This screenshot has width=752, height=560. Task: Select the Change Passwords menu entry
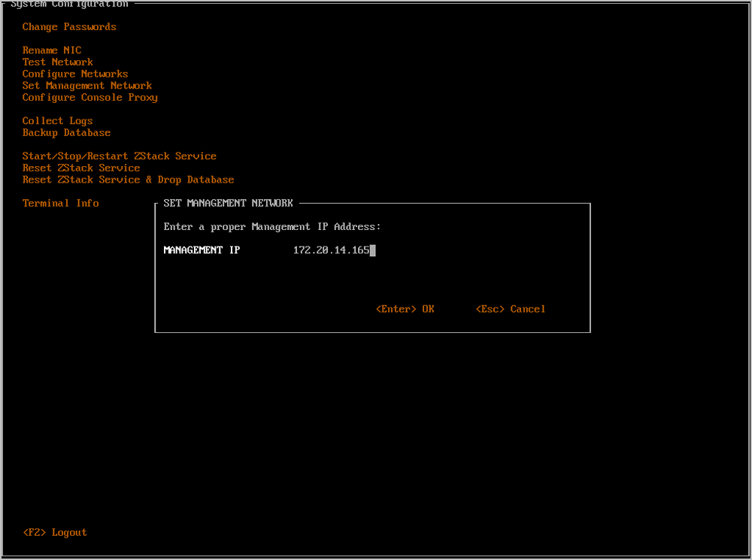pos(69,27)
